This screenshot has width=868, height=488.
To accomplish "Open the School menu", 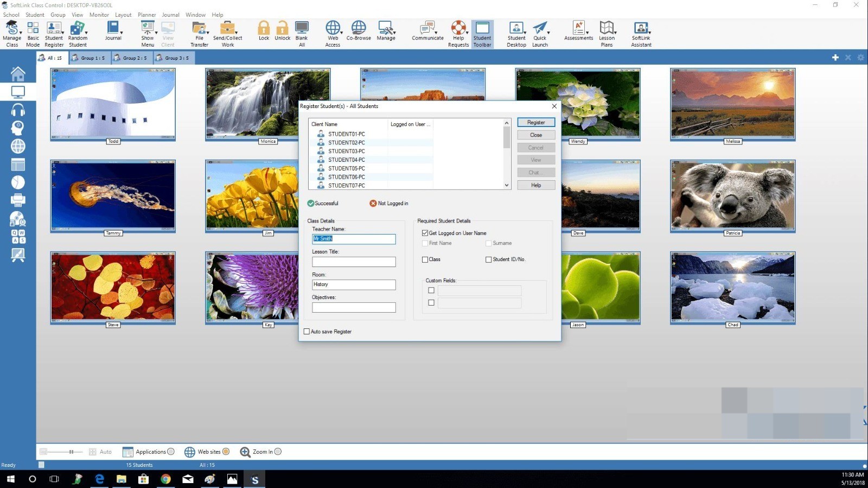I will coord(11,15).
